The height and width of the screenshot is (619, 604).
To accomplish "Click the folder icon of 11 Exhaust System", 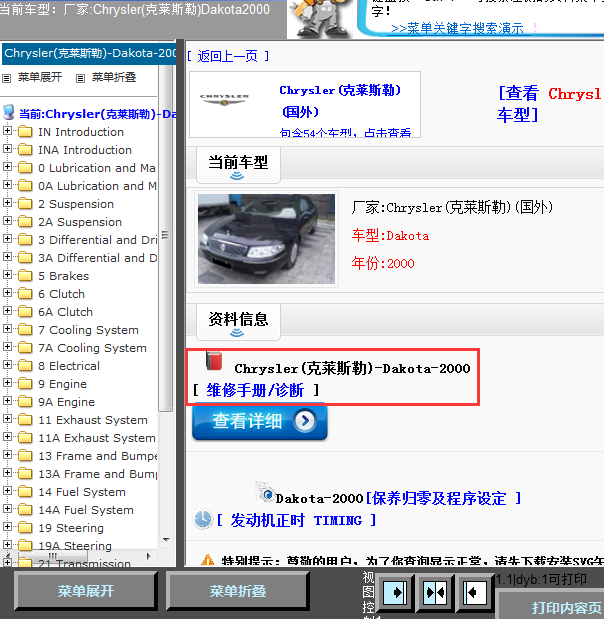I will click(x=25, y=420).
